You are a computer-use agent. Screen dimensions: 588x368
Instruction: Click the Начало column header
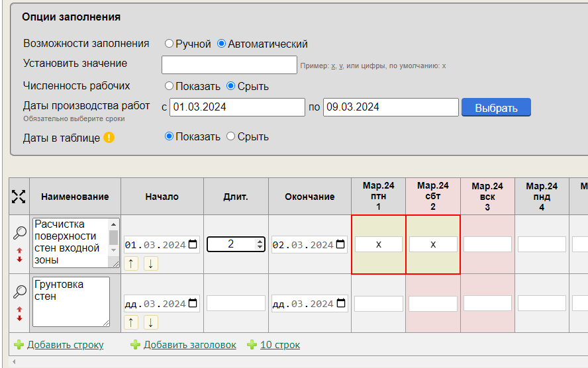point(162,197)
